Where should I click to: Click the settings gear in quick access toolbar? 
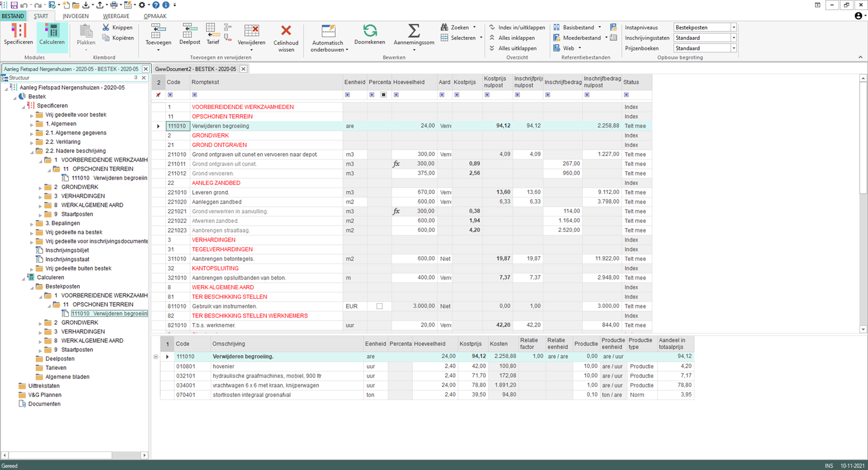click(142, 5)
